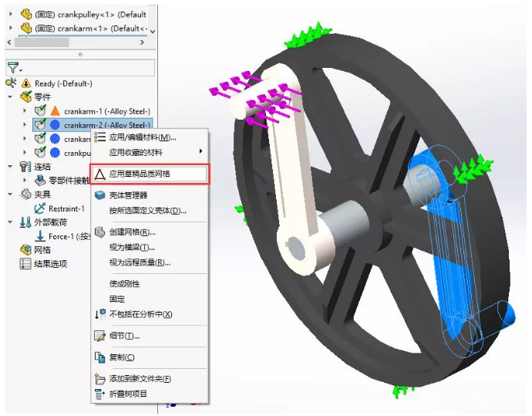Click the blue circle icon beside crankarm-2
The width and height of the screenshot is (532, 416).
click(x=55, y=125)
